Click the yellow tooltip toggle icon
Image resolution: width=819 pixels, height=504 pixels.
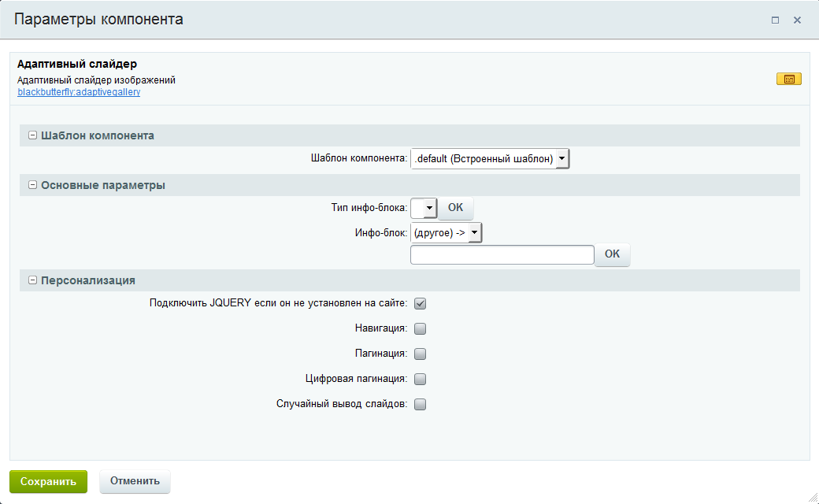click(788, 79)
